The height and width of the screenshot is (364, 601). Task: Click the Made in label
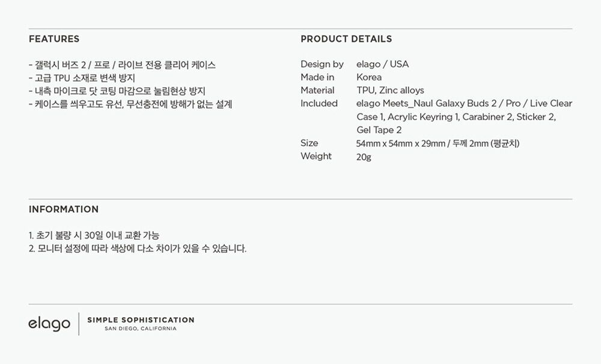pos(317,77)
